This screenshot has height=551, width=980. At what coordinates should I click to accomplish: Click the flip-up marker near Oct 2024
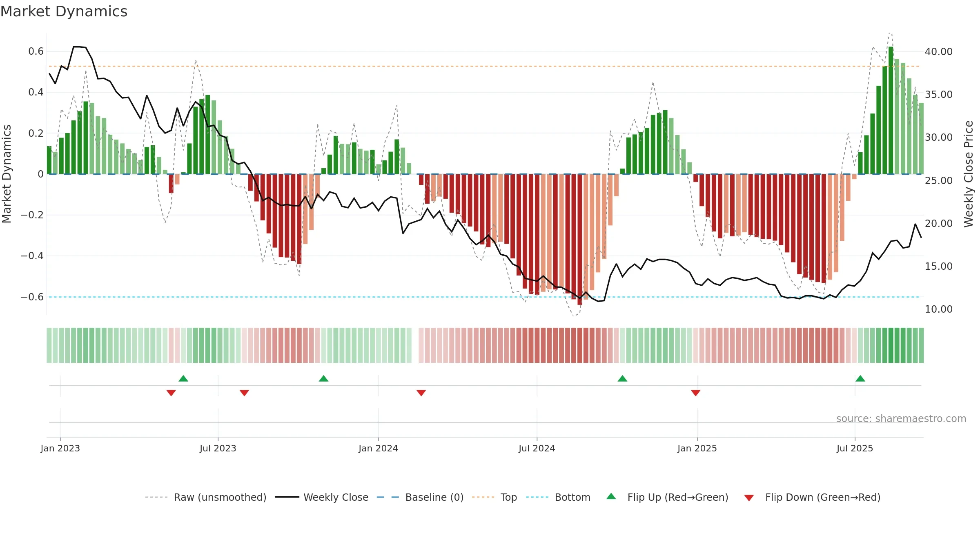click(x=622, y=378)
